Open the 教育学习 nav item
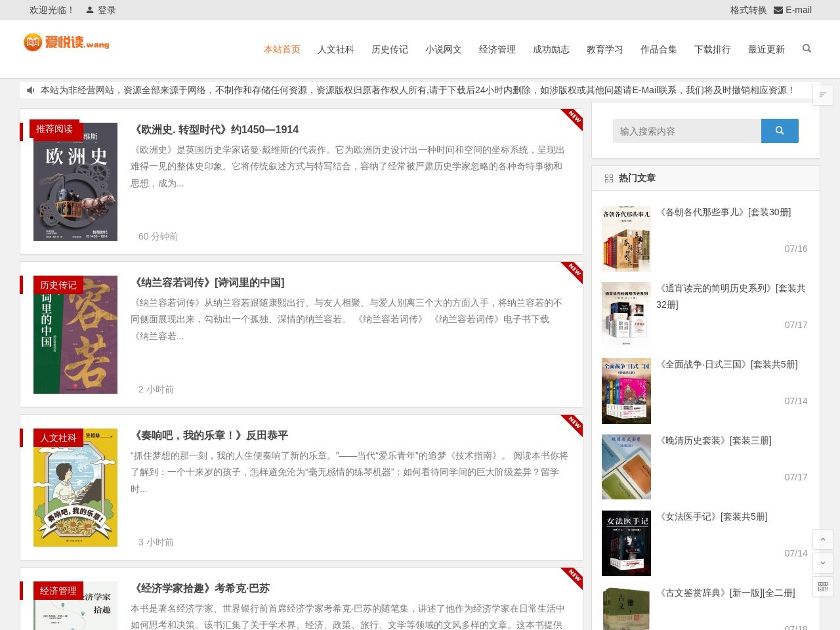This screenshot has height=630, width=840. tap(605, 49)
